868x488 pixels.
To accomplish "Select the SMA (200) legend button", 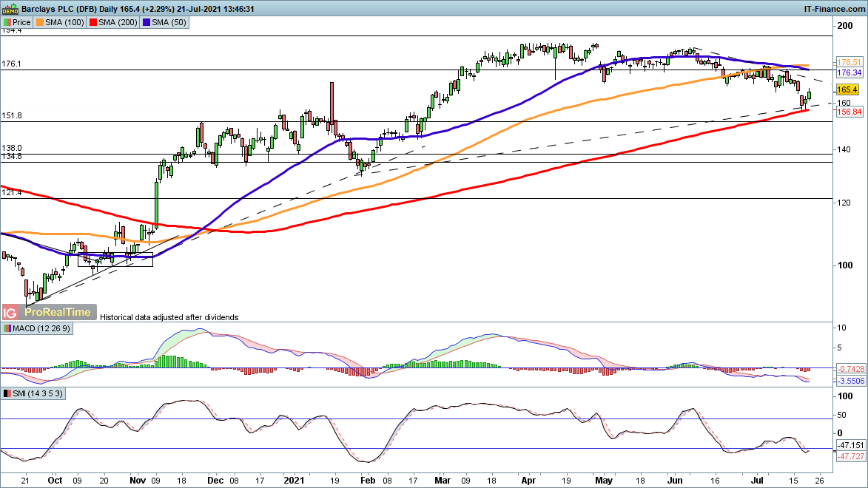I will (113, 23).
